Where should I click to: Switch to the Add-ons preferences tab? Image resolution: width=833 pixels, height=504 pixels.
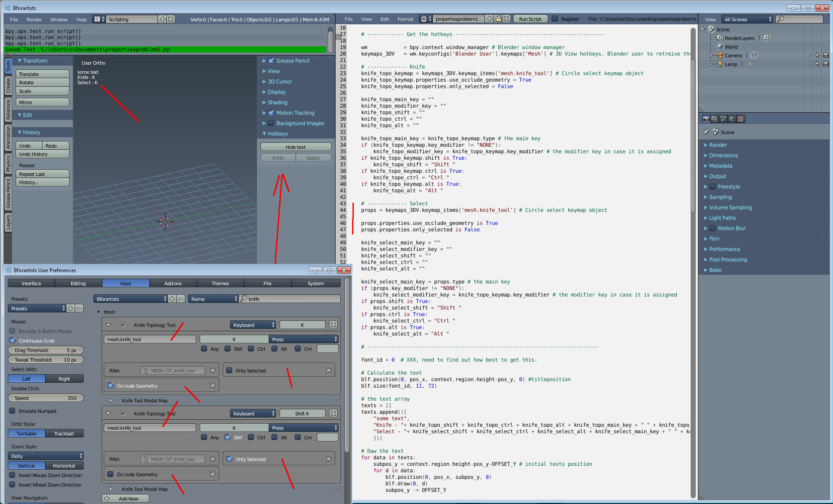[x=173, y=283]
